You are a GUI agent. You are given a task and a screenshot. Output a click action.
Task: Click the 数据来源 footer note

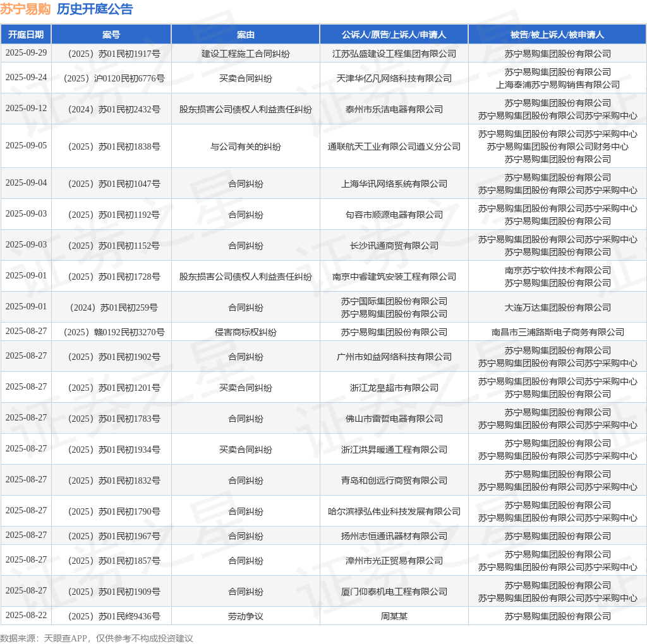[97, 639]
